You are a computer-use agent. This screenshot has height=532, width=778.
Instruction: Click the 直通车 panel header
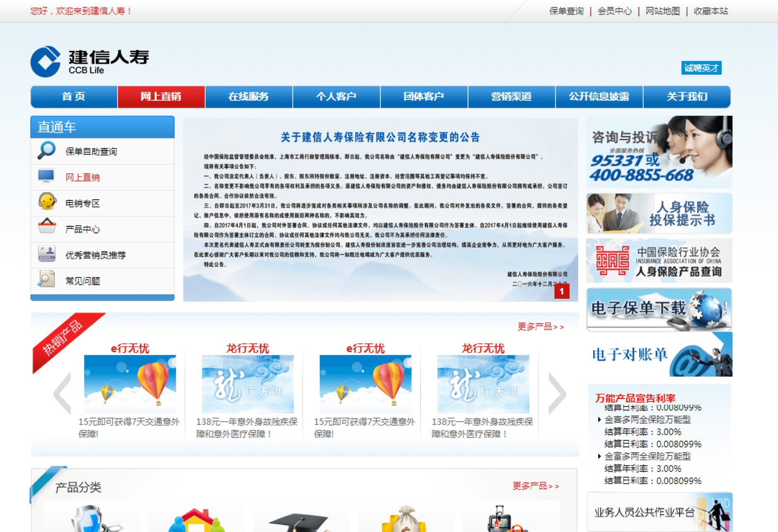coord(102,127)
